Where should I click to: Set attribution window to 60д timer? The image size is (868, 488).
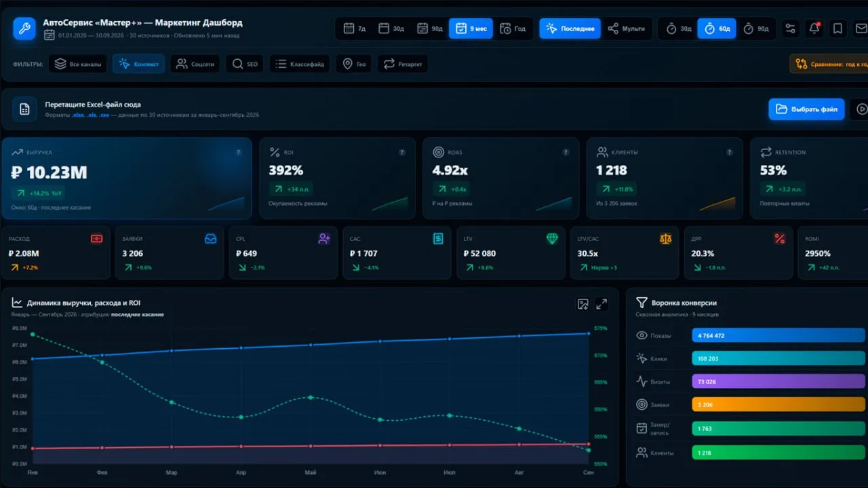tap(717, 29)
